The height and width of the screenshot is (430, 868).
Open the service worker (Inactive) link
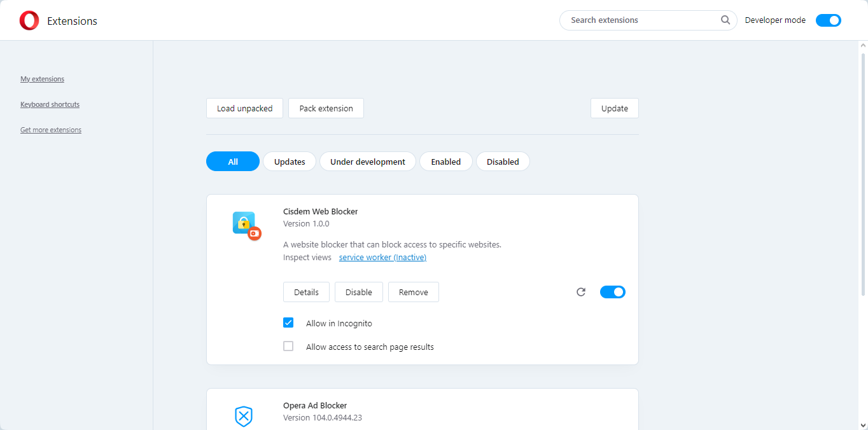tap(382, 258)
